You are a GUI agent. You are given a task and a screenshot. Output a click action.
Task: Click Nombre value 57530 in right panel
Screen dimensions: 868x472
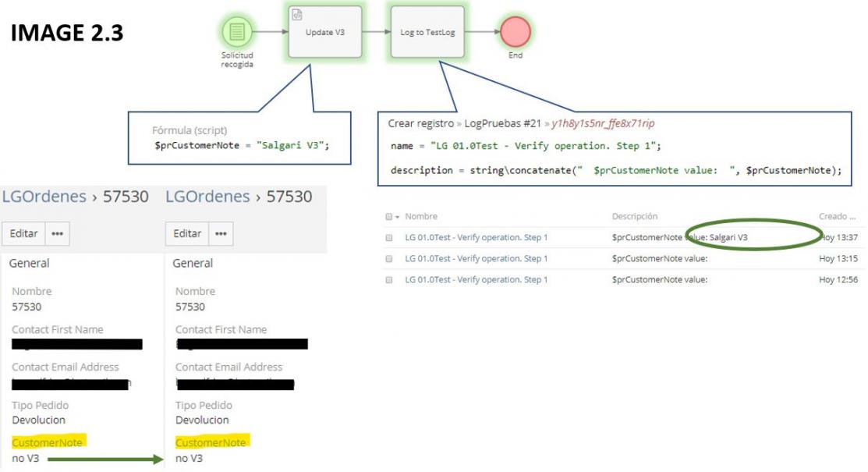[x=190, y=307]
